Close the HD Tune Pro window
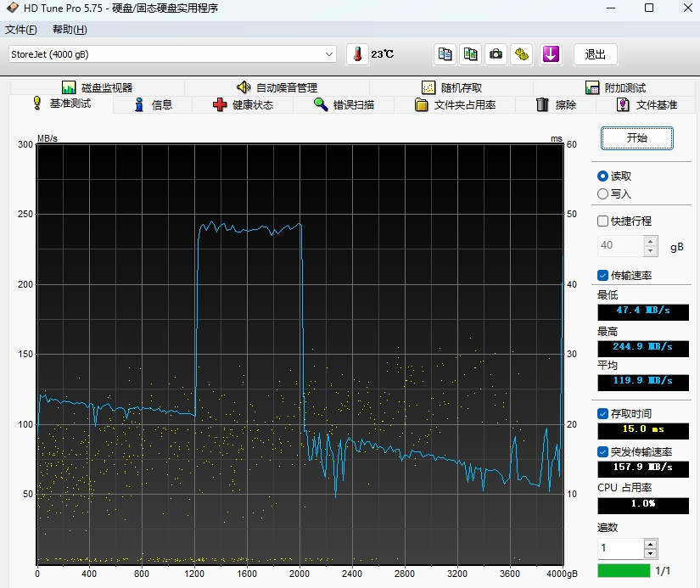The image size is (700, 588). coord(687,8)
